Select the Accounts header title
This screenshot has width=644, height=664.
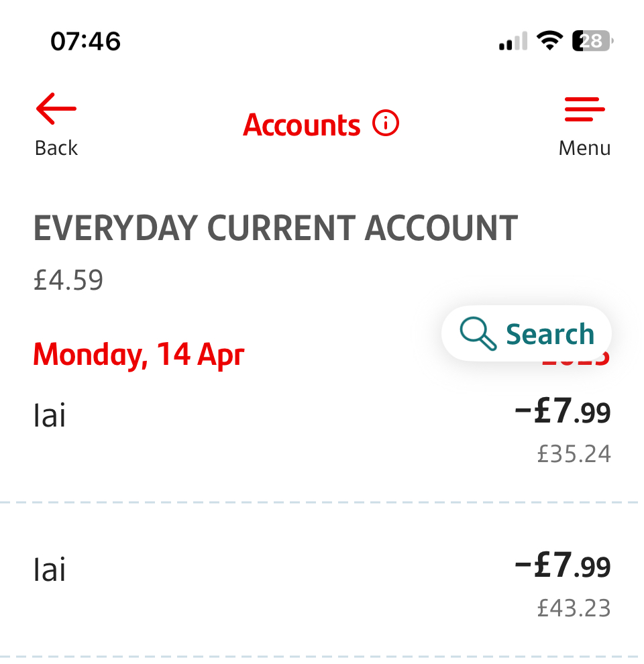coord(302,125)
